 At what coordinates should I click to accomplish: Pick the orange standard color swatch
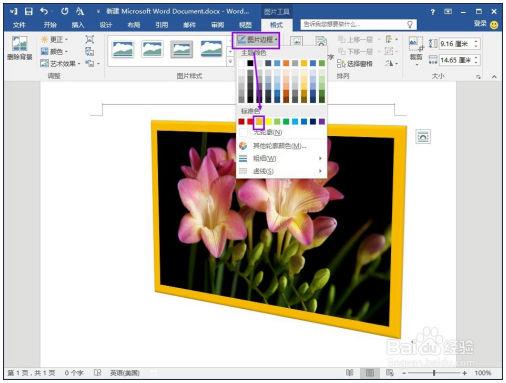[x=259, y=122]
